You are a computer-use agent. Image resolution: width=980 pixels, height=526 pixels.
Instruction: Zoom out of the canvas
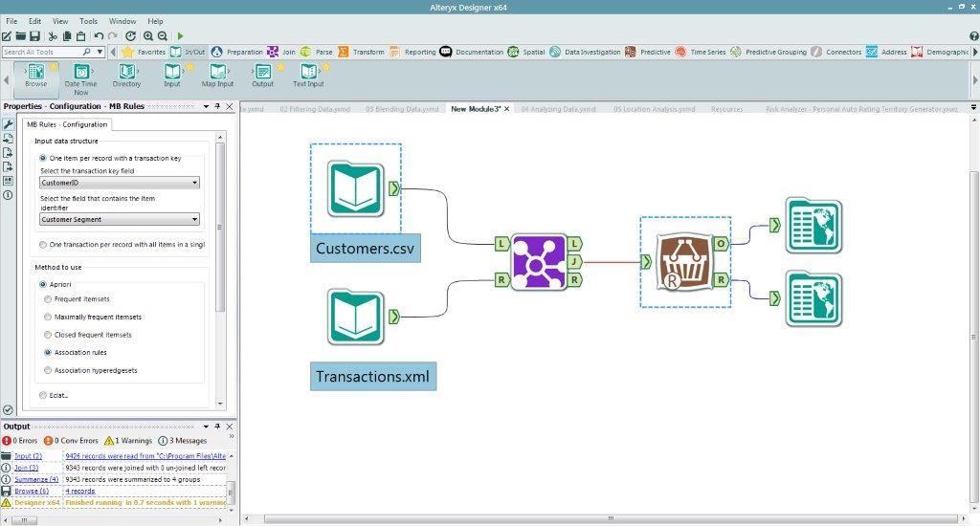coord(163,36)
